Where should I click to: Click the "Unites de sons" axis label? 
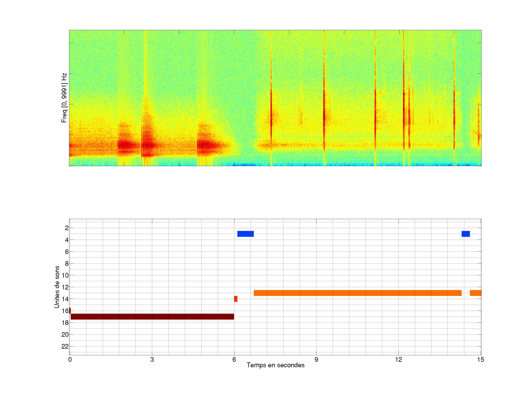point(57,287)
